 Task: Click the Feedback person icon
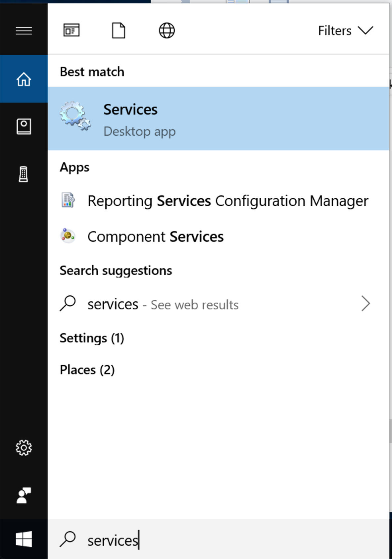[x=24, y=495]
